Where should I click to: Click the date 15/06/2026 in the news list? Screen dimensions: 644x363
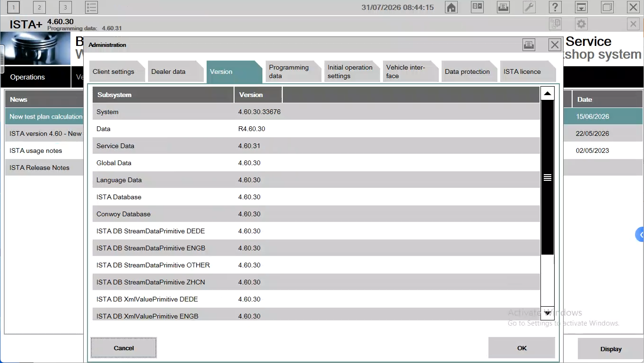point(592,116)
